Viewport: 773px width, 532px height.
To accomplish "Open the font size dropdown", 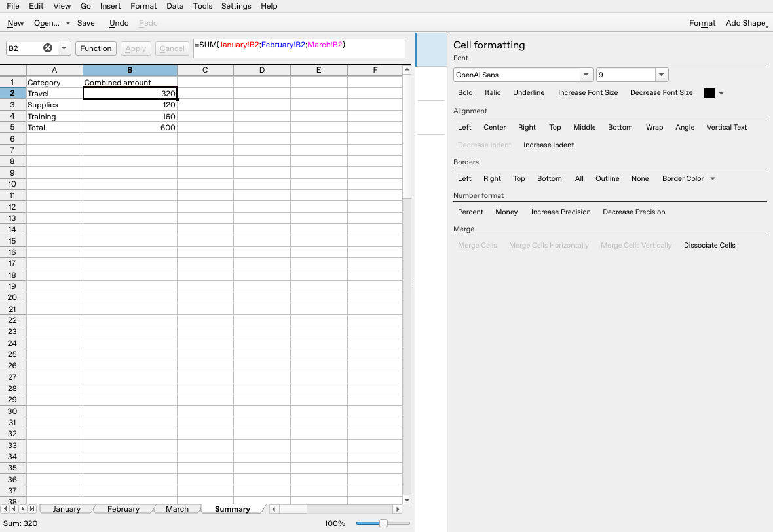I will coord(662,75).
